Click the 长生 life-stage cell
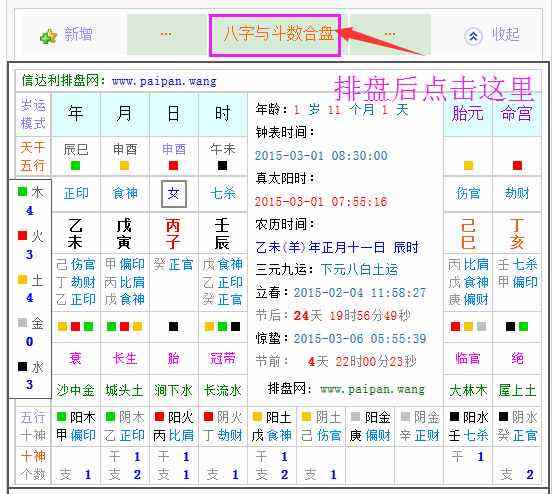This screenshot has height=494, width=553. tap(125, 359)
